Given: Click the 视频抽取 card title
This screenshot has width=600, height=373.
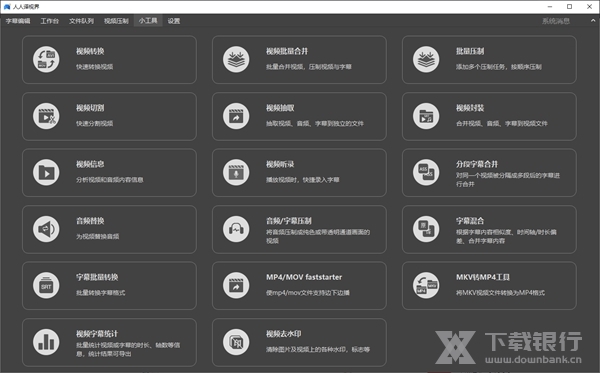Looking at the screenshot, I should tap(280, 108).
